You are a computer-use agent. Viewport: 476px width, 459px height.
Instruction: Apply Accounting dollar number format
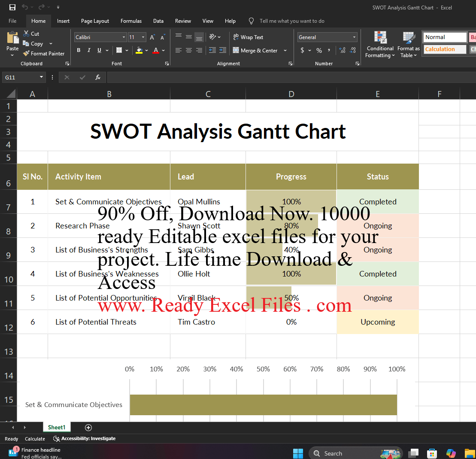click(x=302, y=50)
